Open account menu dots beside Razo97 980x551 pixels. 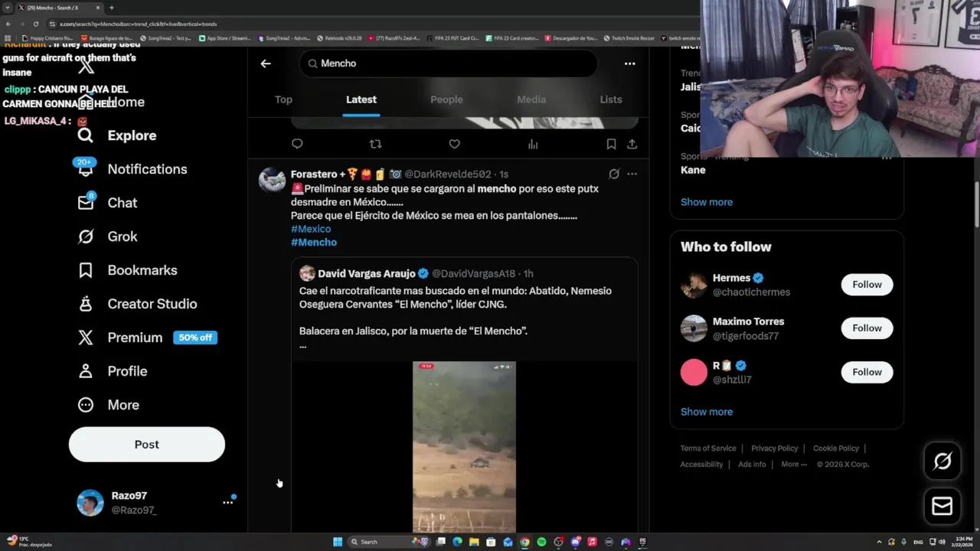pos(227,502)
